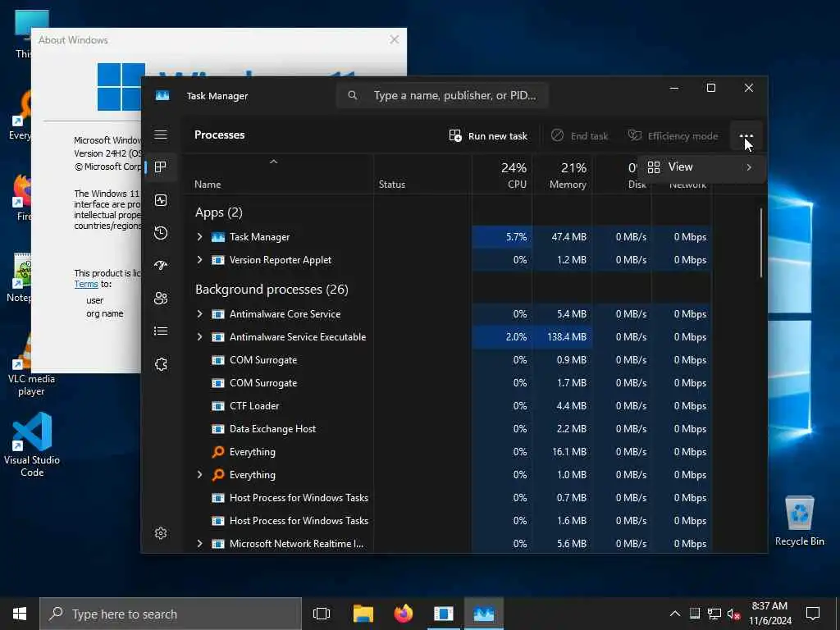Switch to About Windows taskbar icon
The height and width of the screenshot is (630, 840).
click(444, 614)
